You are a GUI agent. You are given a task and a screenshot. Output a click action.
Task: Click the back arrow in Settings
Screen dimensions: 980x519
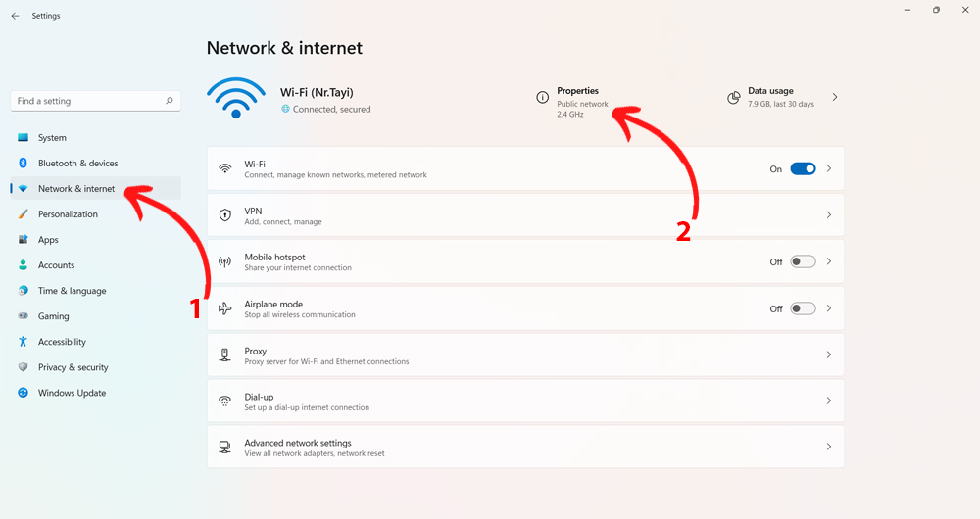15,16
